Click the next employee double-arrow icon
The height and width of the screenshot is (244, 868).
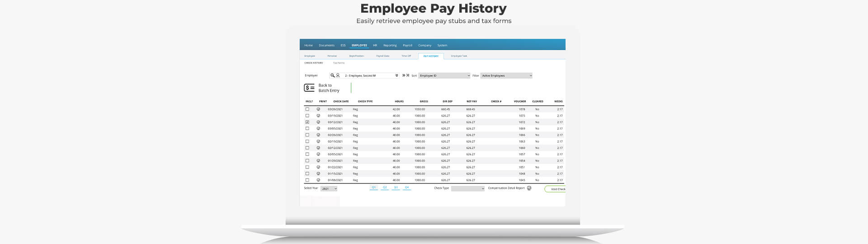[403, 75]
